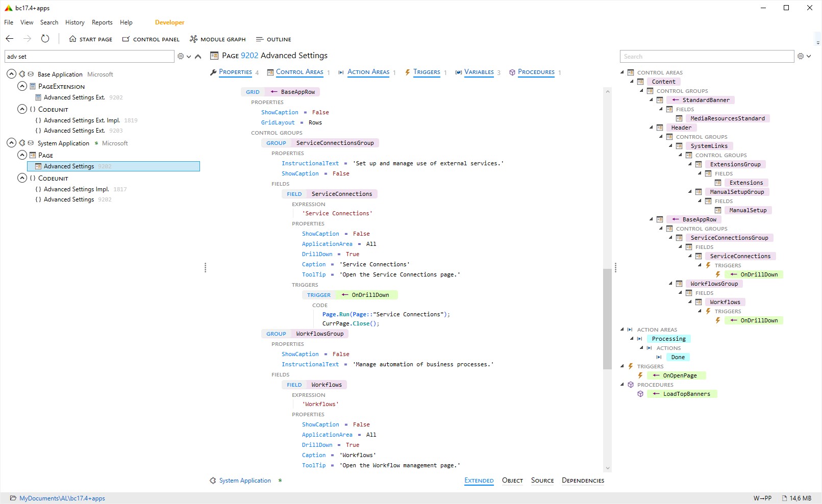Collapse the Page group
This screenshot has height=504, width=822.
[22, 155]
